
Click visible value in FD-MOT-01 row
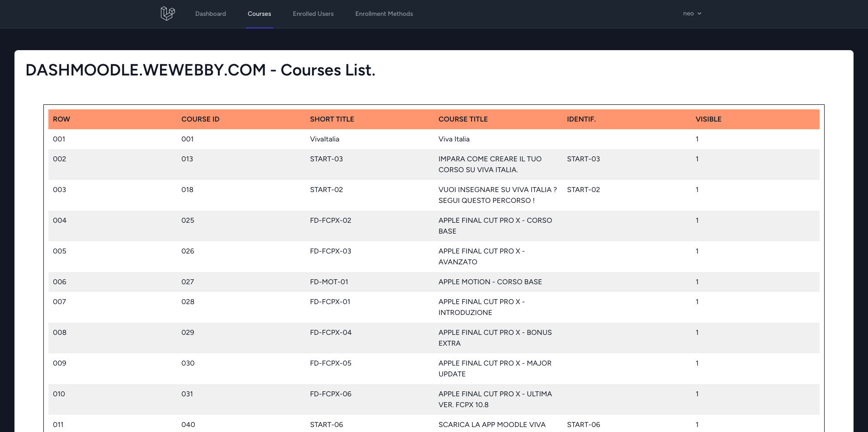697,282
